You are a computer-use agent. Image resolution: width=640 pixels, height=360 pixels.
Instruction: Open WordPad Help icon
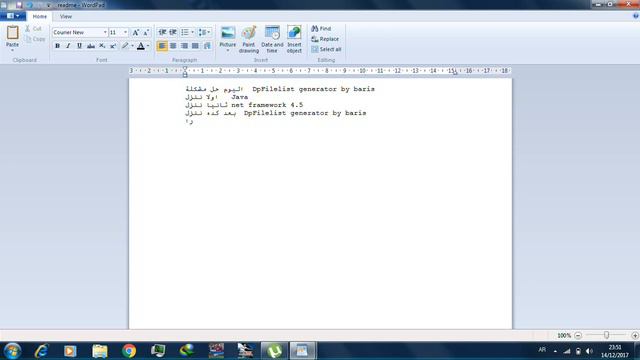(636, 16)
